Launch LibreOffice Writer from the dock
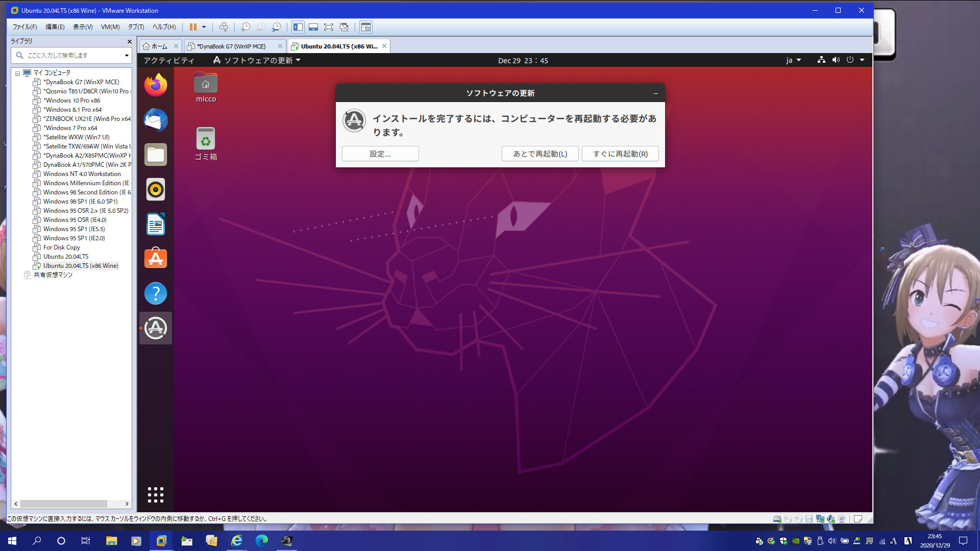 [x=156, y=224]
